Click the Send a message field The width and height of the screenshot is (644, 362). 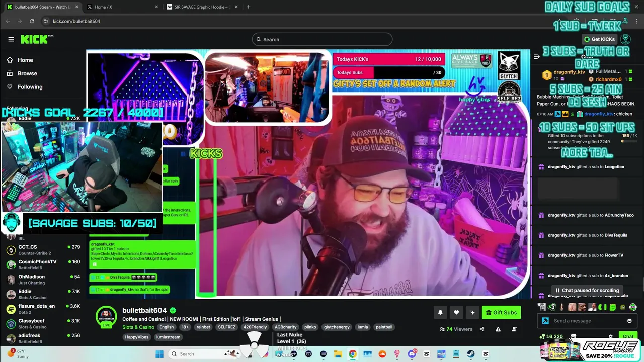[x=587, y=321]
